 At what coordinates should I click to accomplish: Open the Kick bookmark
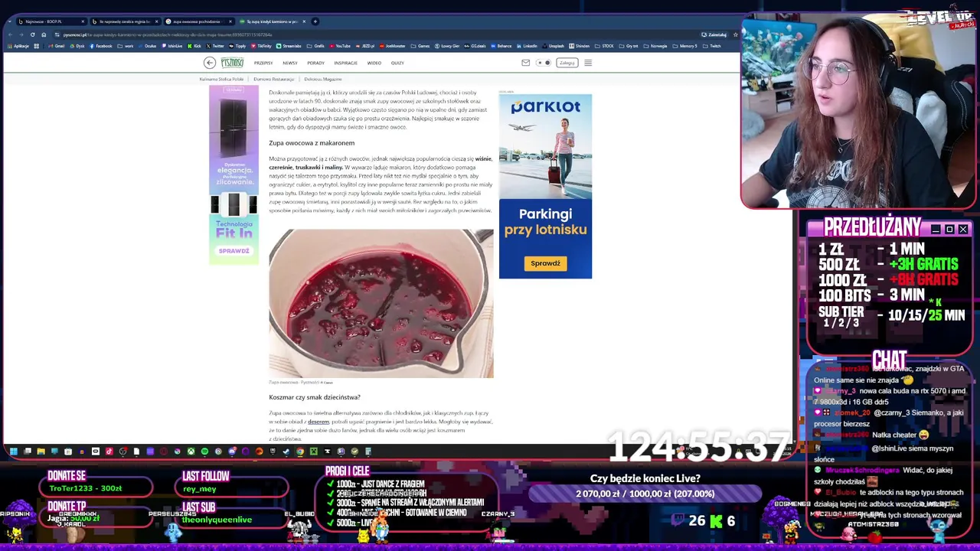tap(194, 46)
